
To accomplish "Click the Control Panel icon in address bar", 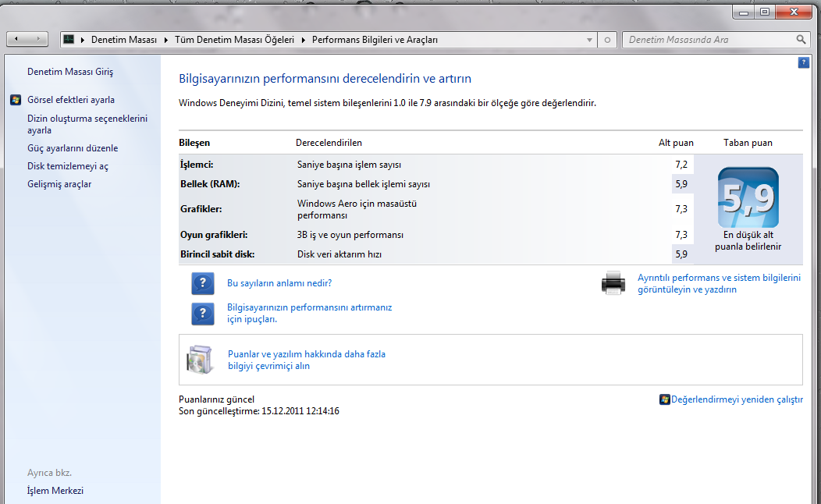I will (x=69, y=39).
